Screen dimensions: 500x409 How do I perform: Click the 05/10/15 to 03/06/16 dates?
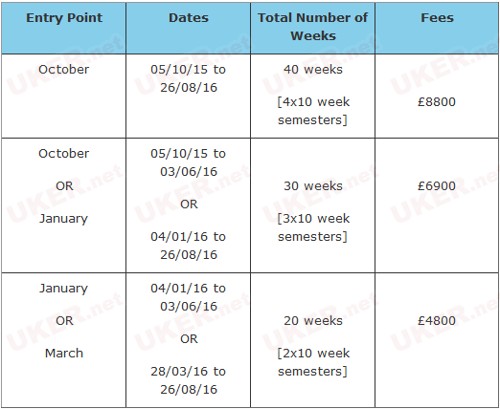pos(188,162)
